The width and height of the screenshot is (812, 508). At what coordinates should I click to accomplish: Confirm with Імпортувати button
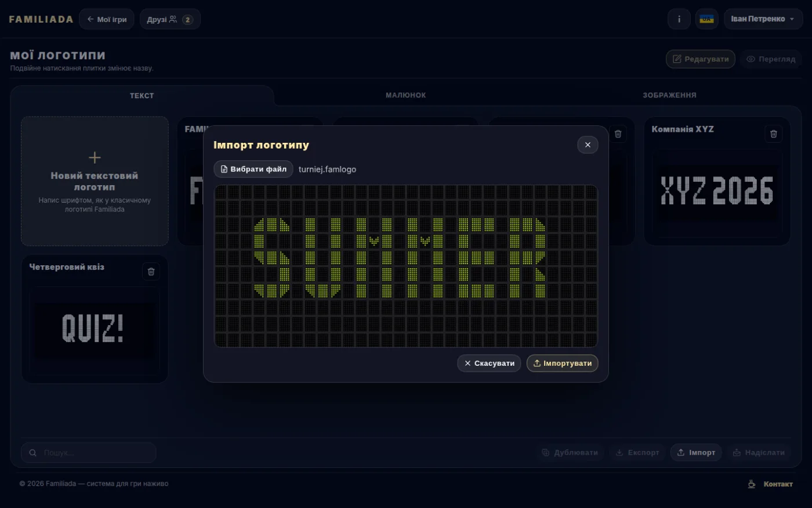pos(562,363)
